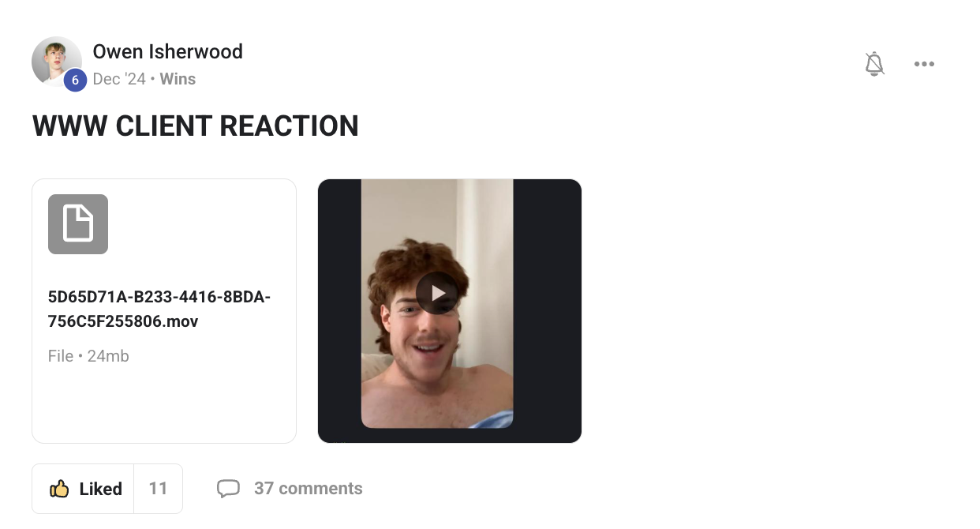Open Owen Isherwood's profile by name
Image resolution: width=980 pixels, height=529 pixels.
(168, 52)
